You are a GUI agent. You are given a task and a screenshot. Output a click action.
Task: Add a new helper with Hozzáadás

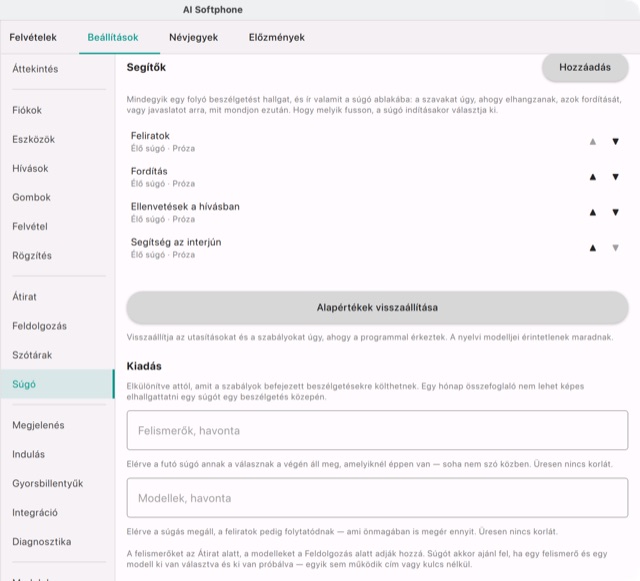[585, 67]
